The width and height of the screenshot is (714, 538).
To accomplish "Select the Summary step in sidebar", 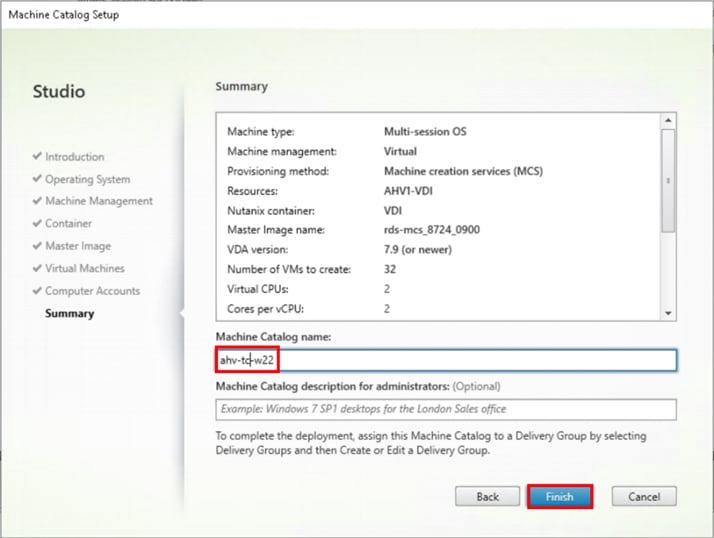I will click(x=70, y=313).
